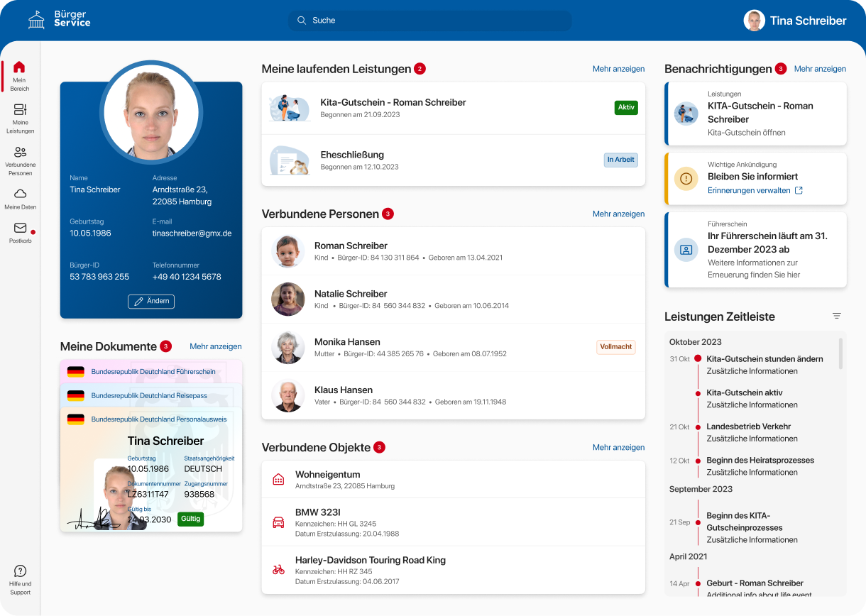
Task: Select the Reisepass document card
Action: coord(151,395)
